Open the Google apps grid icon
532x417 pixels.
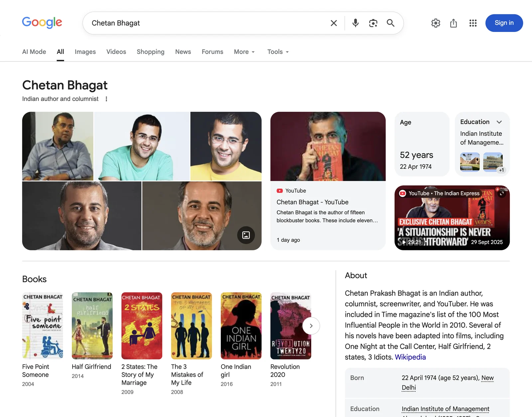click(473, 23)
